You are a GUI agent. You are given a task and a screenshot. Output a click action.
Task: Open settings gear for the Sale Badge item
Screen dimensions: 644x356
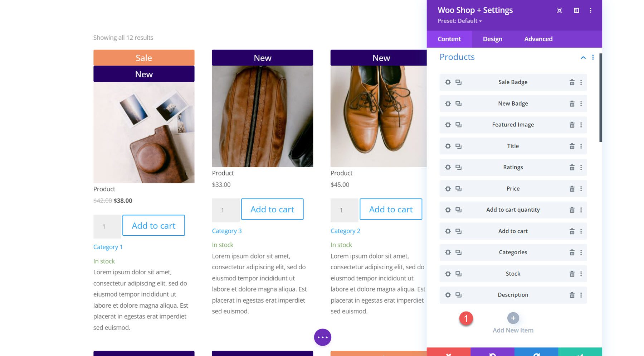(448, 82)
